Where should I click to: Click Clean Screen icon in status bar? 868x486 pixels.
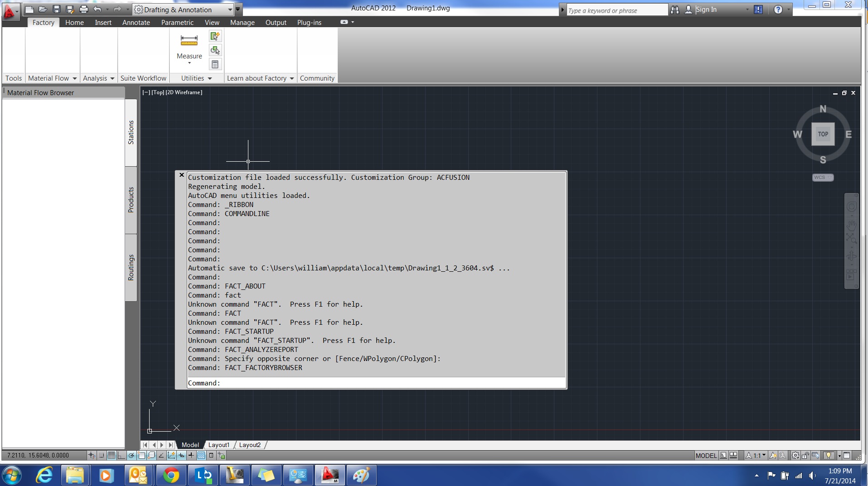pos(847,455)
